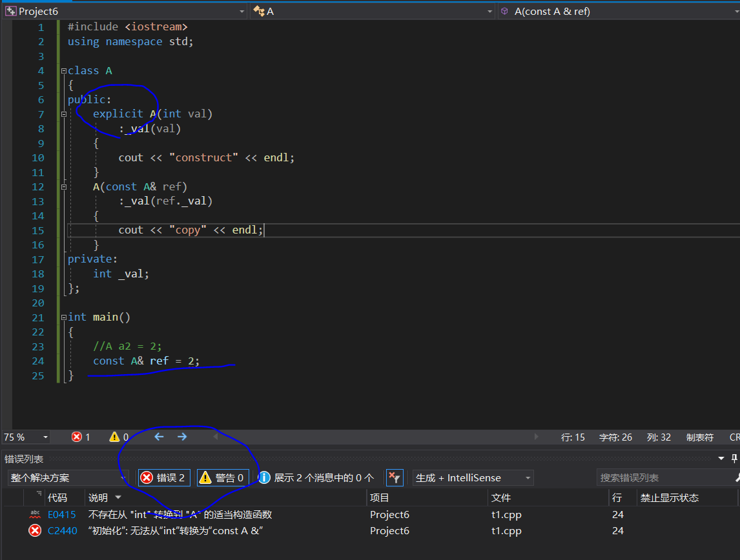The height and width of the screenshot is (560, 740).
Task: Sort by the 代码 column header
Action: coord(57,498)
